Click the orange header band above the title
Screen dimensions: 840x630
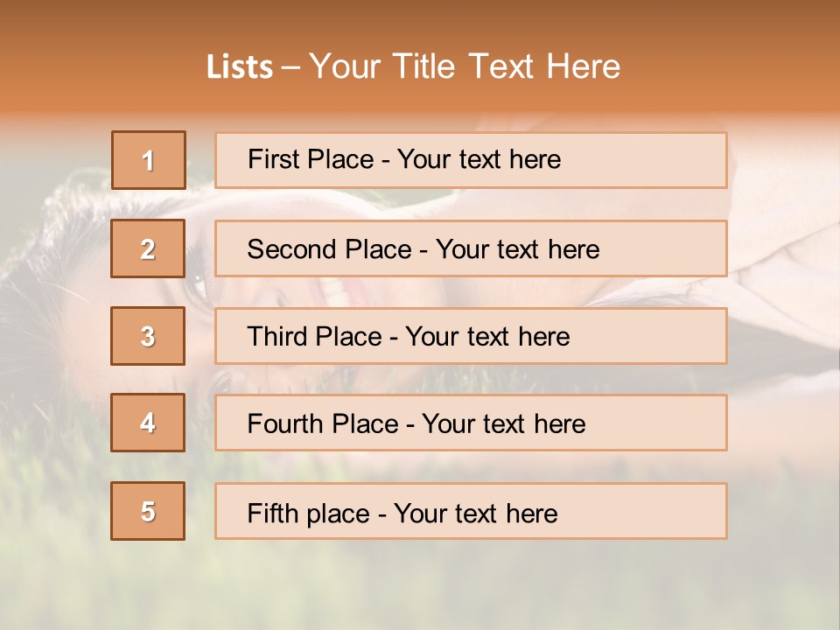tap(420, 22)
